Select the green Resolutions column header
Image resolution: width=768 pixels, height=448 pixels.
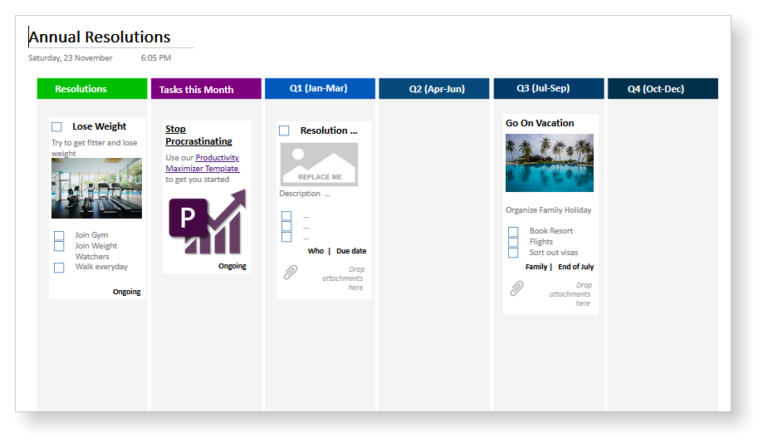tap(92, 89)
